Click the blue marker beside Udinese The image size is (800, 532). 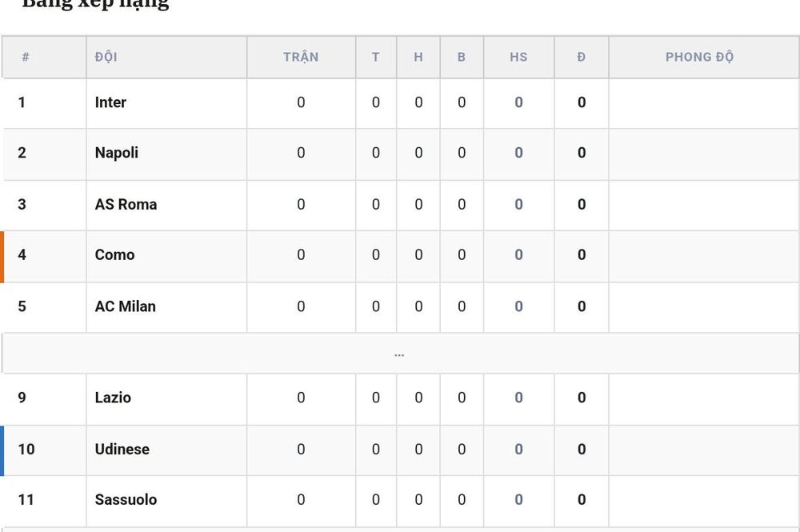2,451
